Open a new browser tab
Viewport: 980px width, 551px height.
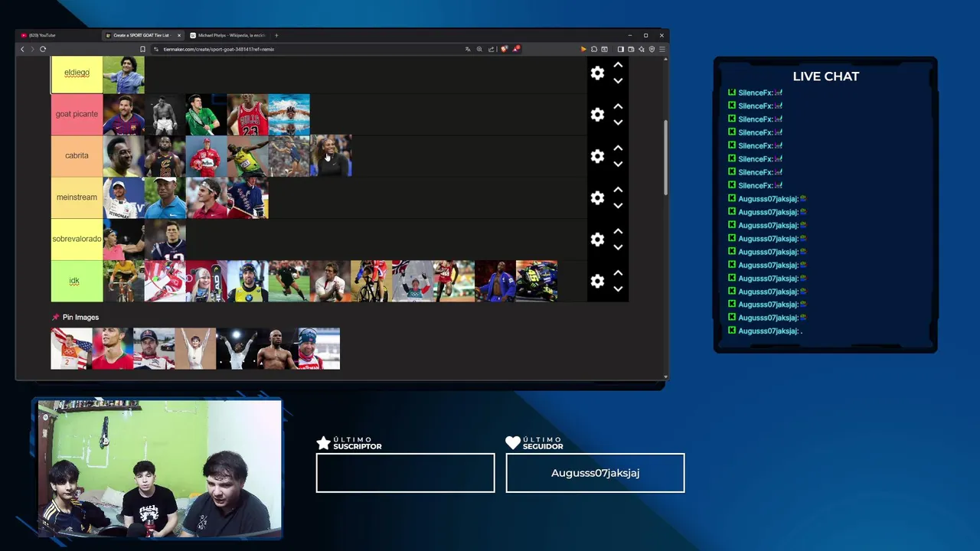pos(276,35)
